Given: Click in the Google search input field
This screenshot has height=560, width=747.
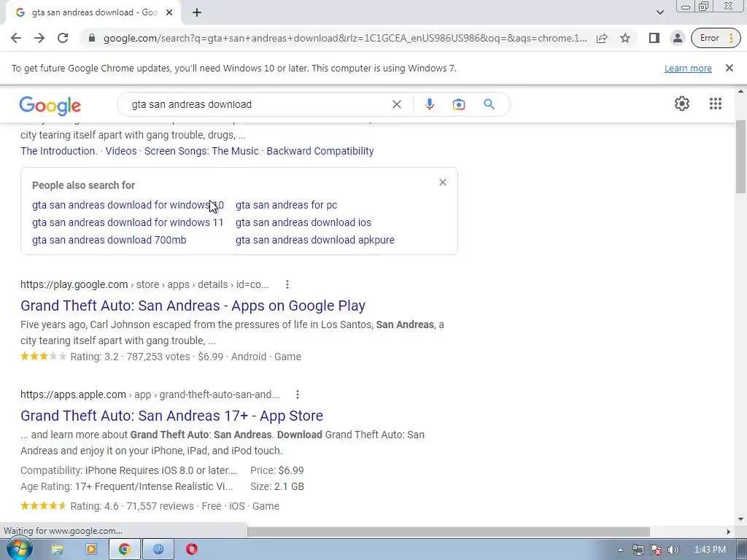Looking at the screenshot, I should click(x=258, y=104).
